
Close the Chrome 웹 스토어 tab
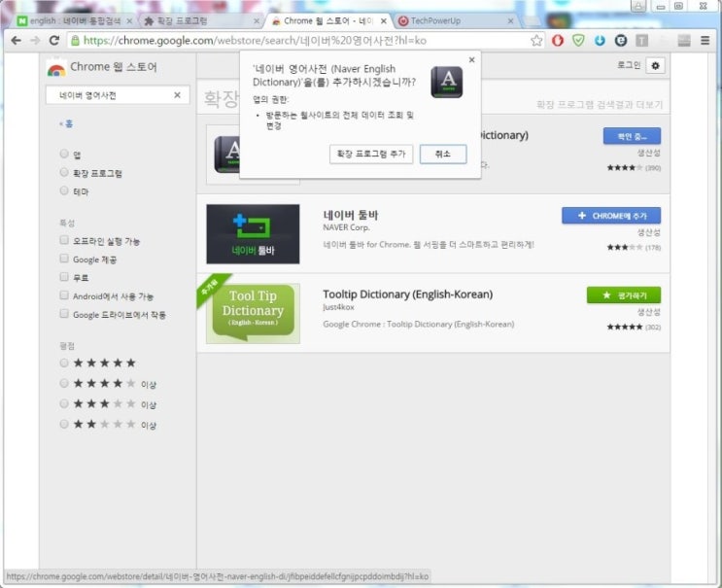coord(383,21)
